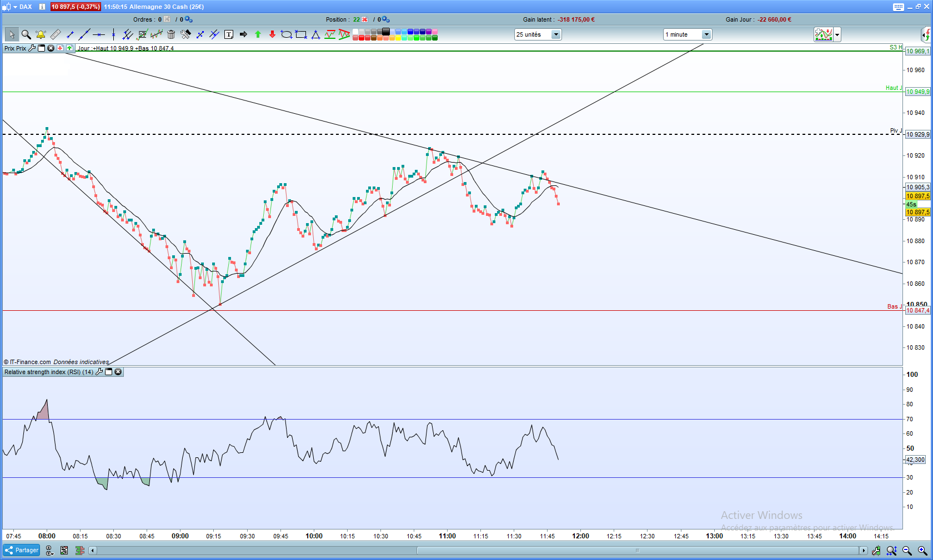Expand the add indicator dropdown arrow
The height and width of the screenshot is (560, 933).
pos(837,34)
